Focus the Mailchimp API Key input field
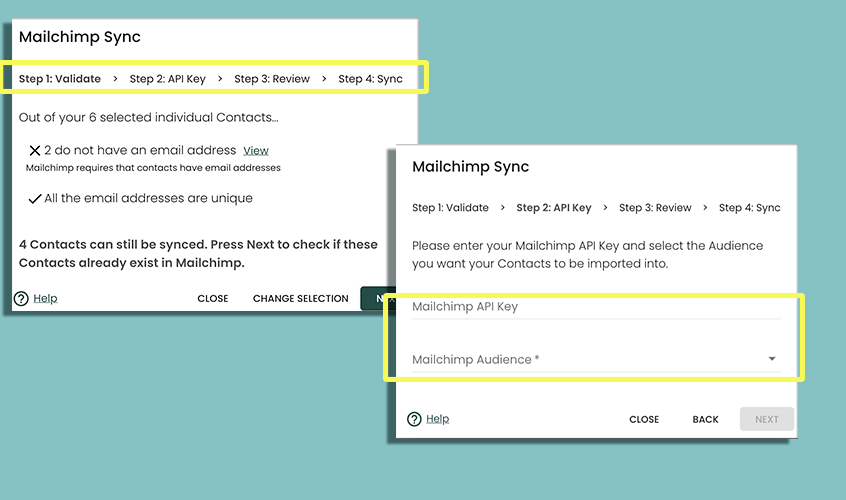The width and height of the screenshot is (846, 500). (x=595, y=307)
